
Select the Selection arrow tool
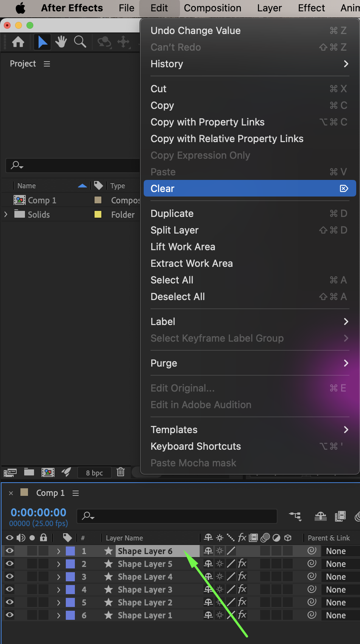43,42
